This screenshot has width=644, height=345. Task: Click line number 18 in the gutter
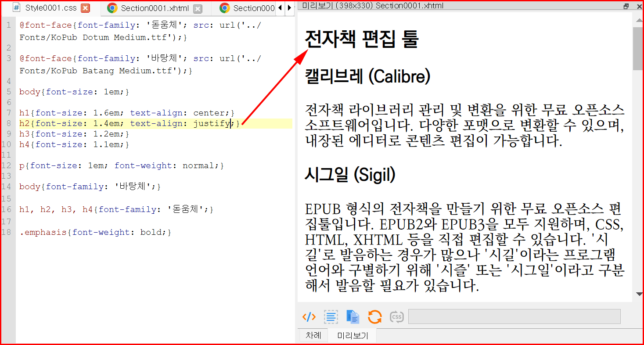click(7, 232)
